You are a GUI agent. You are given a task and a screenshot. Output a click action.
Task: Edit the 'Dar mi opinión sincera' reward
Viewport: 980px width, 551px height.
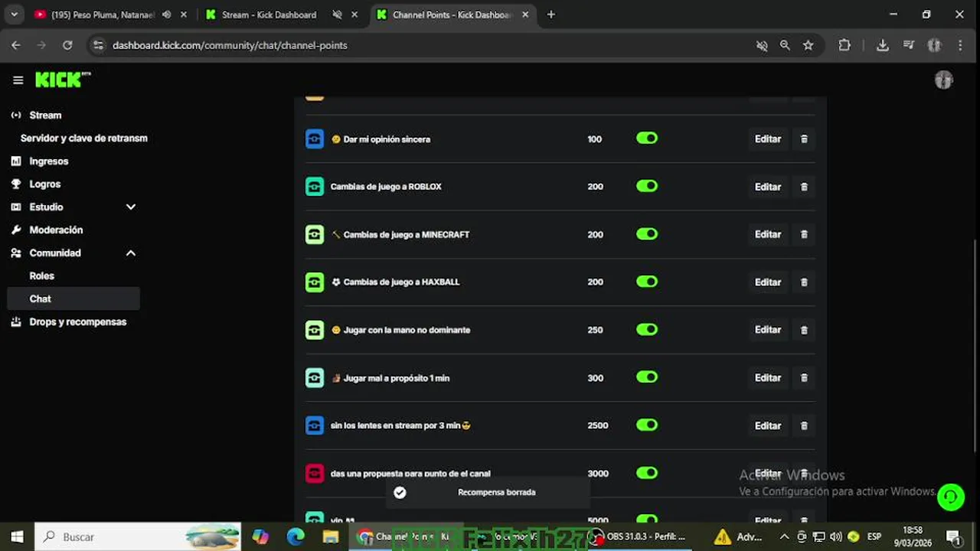768,139
